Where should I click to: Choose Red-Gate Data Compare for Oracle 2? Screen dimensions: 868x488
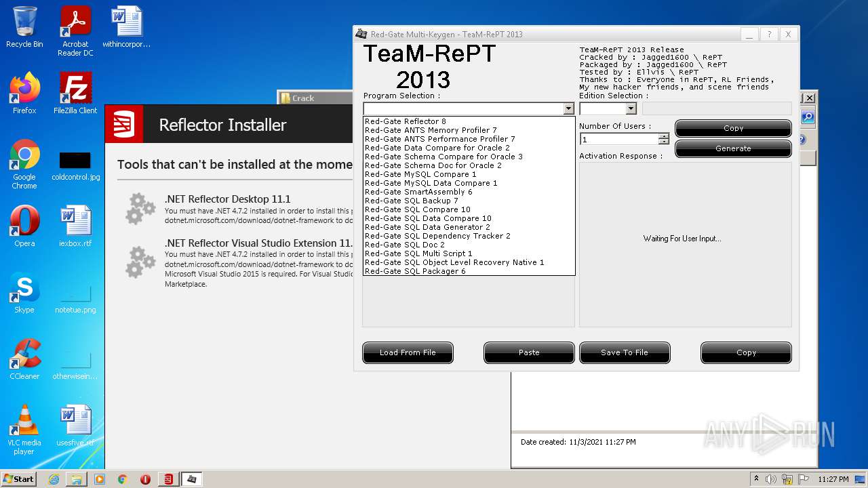click(469, 148)
